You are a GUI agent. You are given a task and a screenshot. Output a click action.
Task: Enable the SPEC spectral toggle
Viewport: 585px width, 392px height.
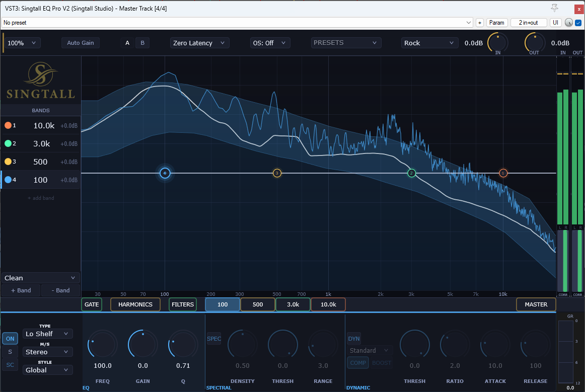click(214, 339)
